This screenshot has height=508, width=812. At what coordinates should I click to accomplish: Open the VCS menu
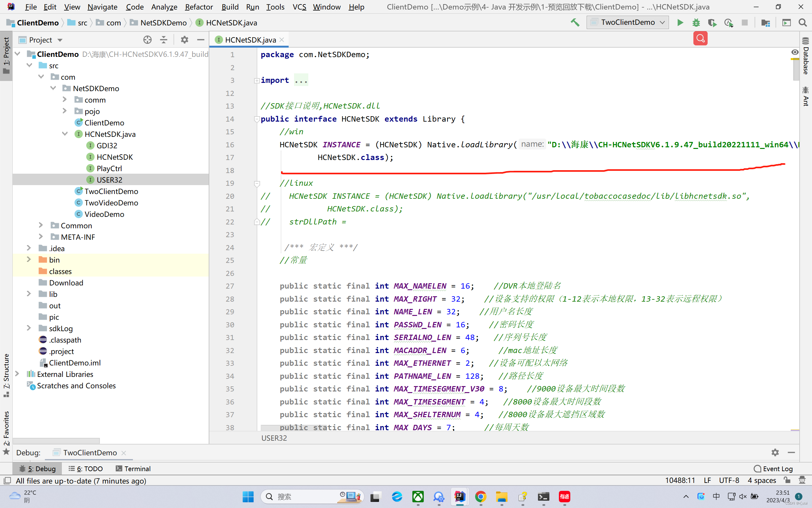click(299, 7)
